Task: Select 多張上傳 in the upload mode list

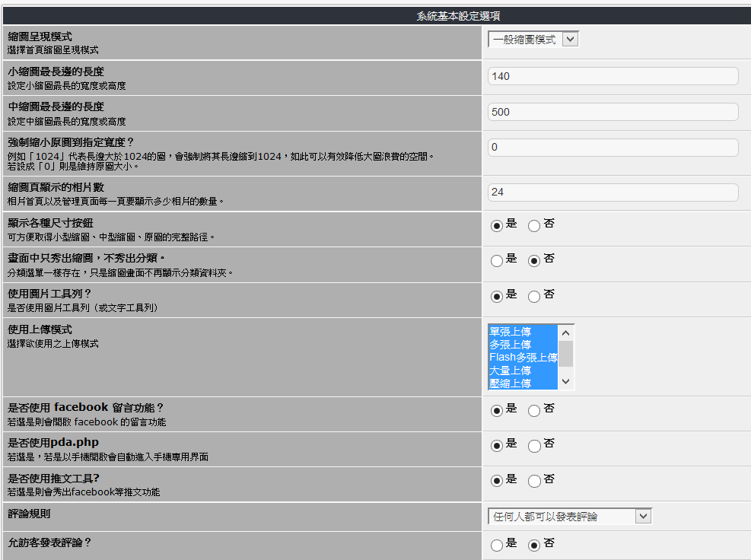Action: coord(523,345)
